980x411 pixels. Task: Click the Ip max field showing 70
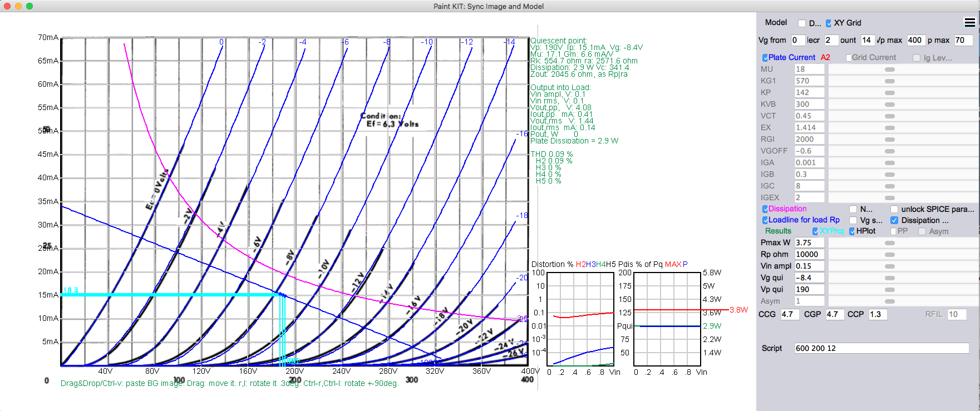[963, 40]
